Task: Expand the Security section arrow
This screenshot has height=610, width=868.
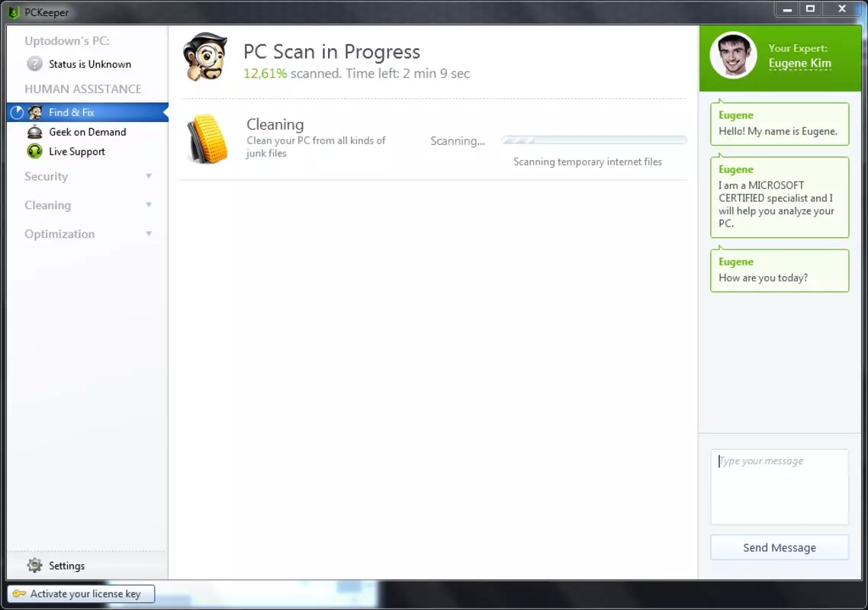Action: click(149, 176)
